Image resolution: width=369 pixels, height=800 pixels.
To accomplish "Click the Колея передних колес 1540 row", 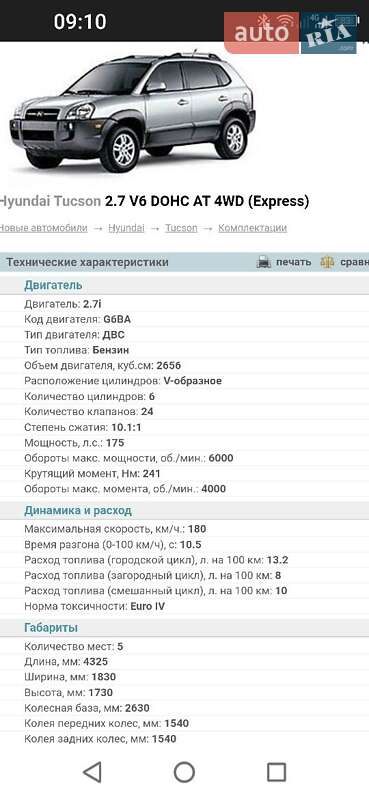I will click(184, 723).
